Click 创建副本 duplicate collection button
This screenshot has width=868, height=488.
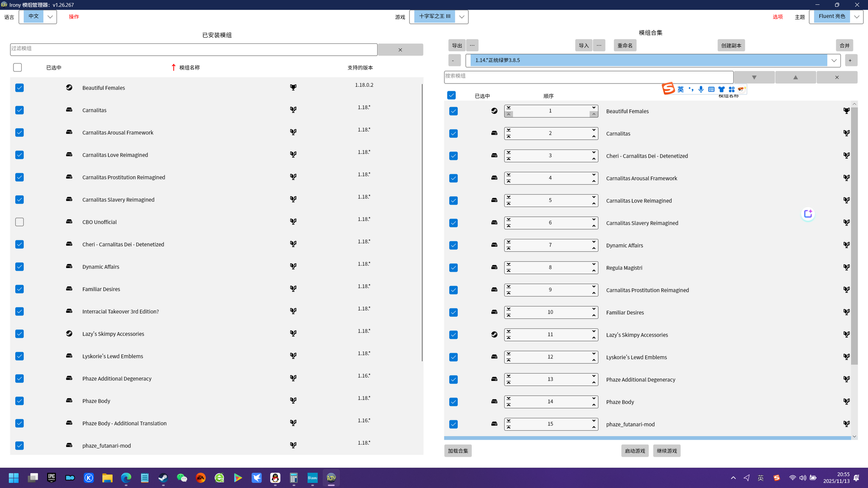731,45
